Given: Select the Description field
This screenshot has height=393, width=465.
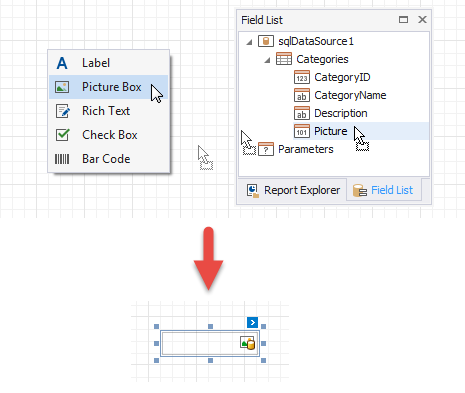Looking at the screenshot, I should click(341, 113).
